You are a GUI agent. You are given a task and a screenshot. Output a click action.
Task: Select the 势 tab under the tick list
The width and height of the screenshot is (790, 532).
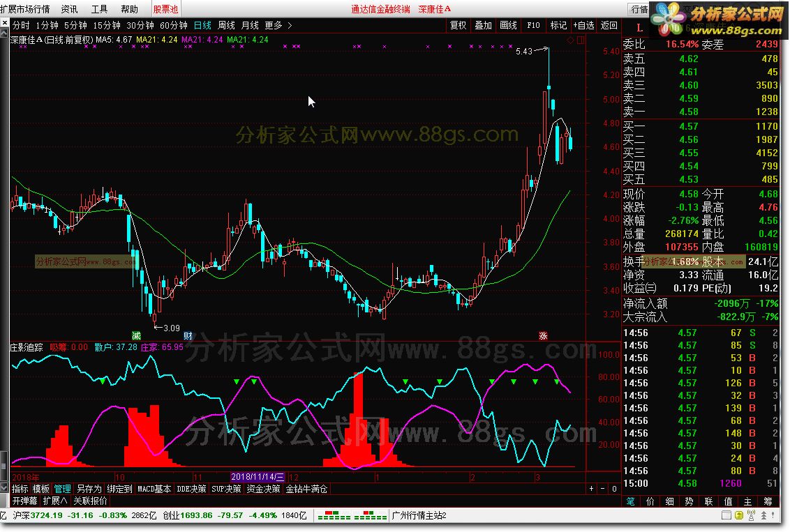click(x=690, y=501)
